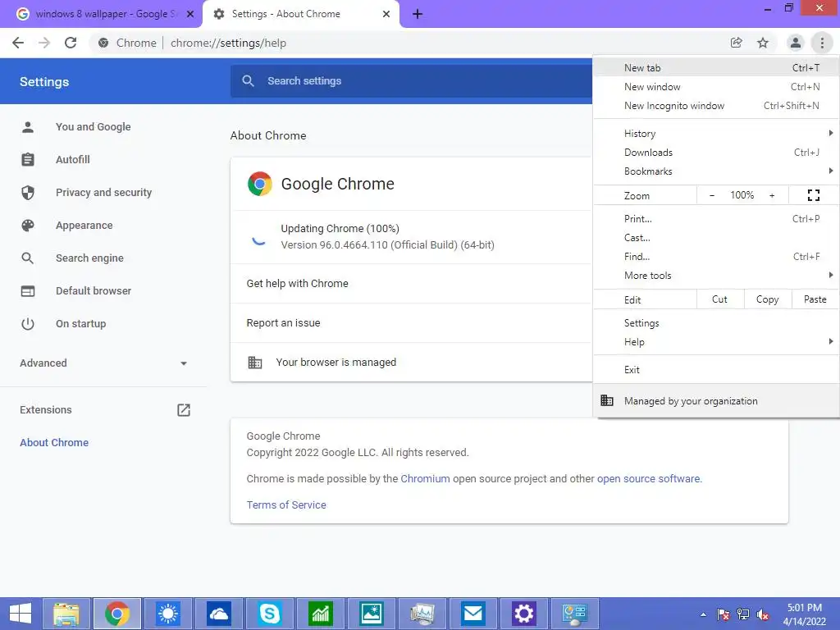Expand the More tools submenu
Viewport: 840px width, 630px height.
(x=716, y=276)
